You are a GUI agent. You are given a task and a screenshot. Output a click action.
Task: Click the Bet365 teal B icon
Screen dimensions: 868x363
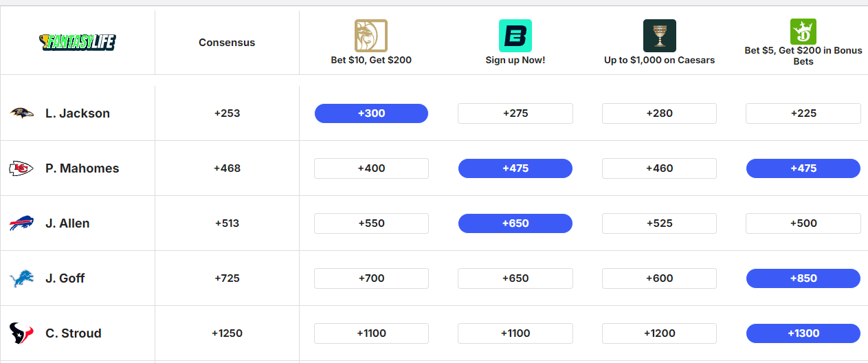(x=515, y=36)
